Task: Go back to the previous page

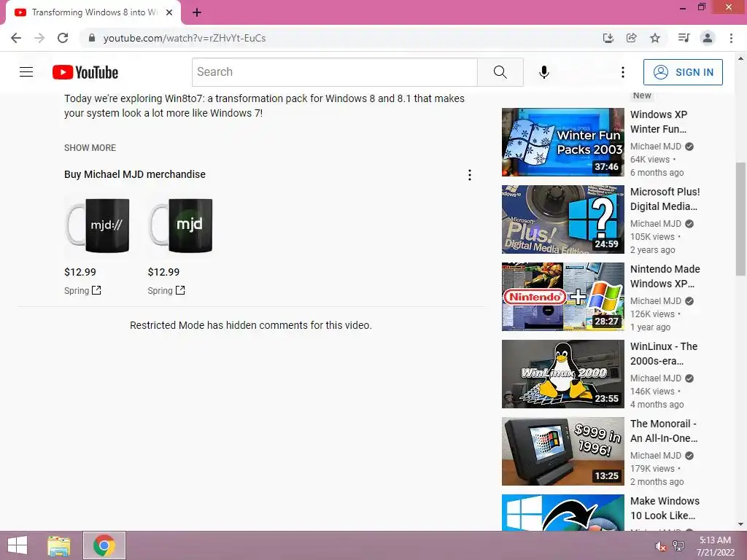Action: (x=16, y=38)
